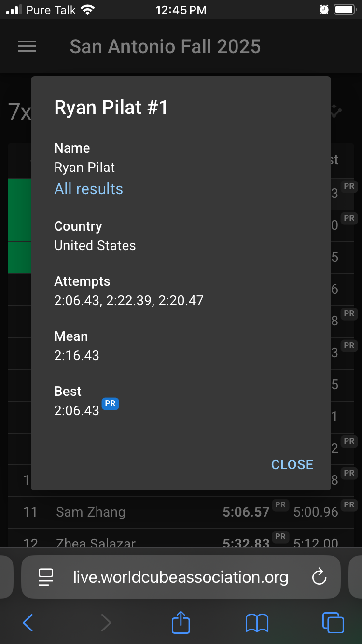This screenshot has width=362, height=644.
Task: Tap the Ryan Pilat #1 dialog heading
Action: [x=111, y=108]
